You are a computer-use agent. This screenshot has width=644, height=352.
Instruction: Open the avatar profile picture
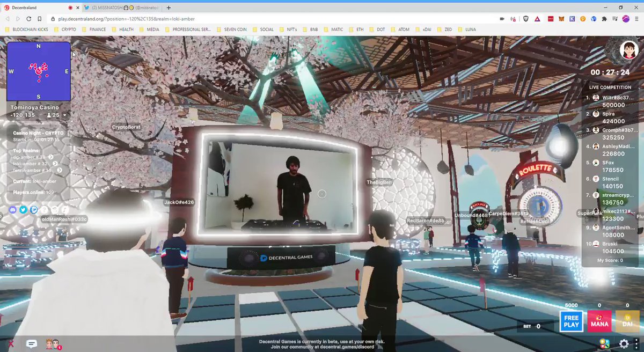628,51
